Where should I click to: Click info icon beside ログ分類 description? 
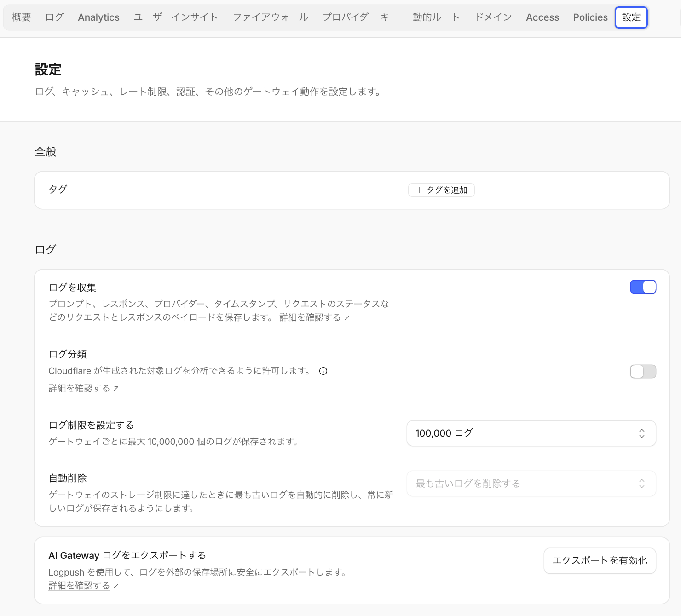[x=323, y=371]
